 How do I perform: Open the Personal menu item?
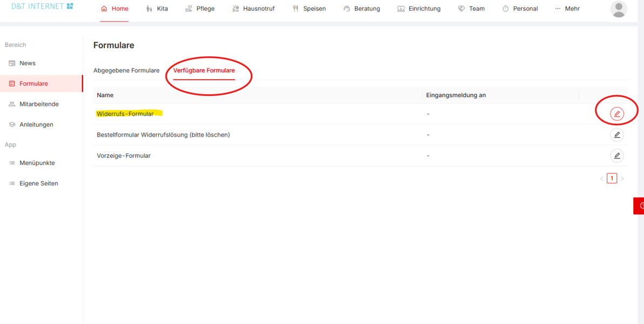[520, 9]
